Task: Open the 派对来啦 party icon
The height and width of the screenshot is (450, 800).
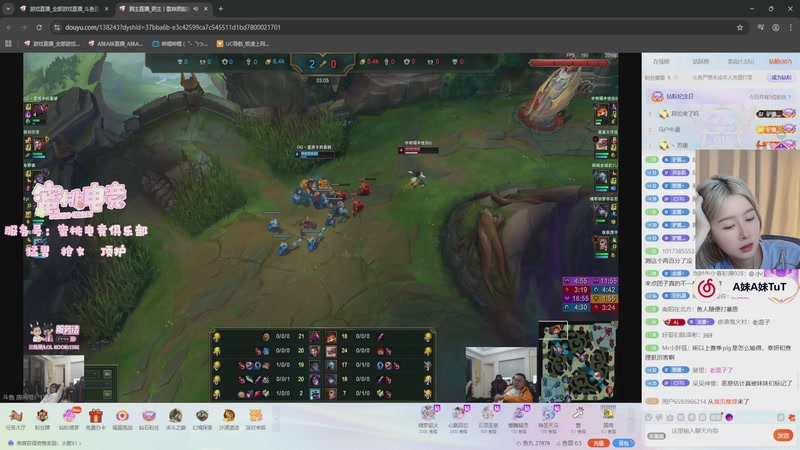Action: [255, 420]
